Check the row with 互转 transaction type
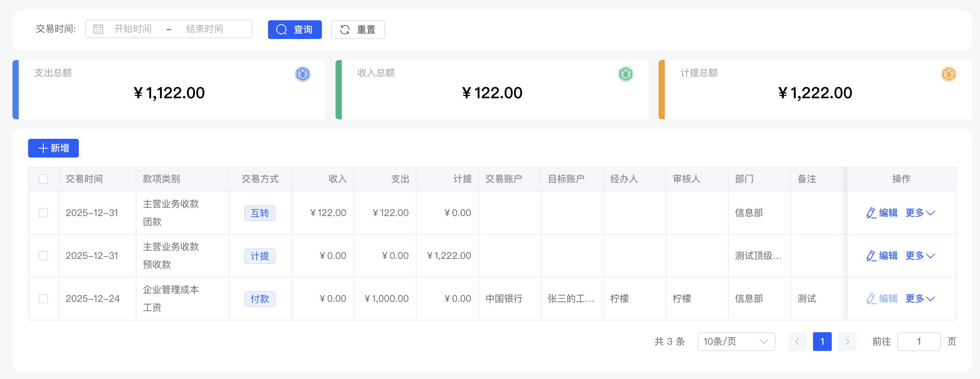The height and width of the screenshot is (379, 980). [43, 213]
